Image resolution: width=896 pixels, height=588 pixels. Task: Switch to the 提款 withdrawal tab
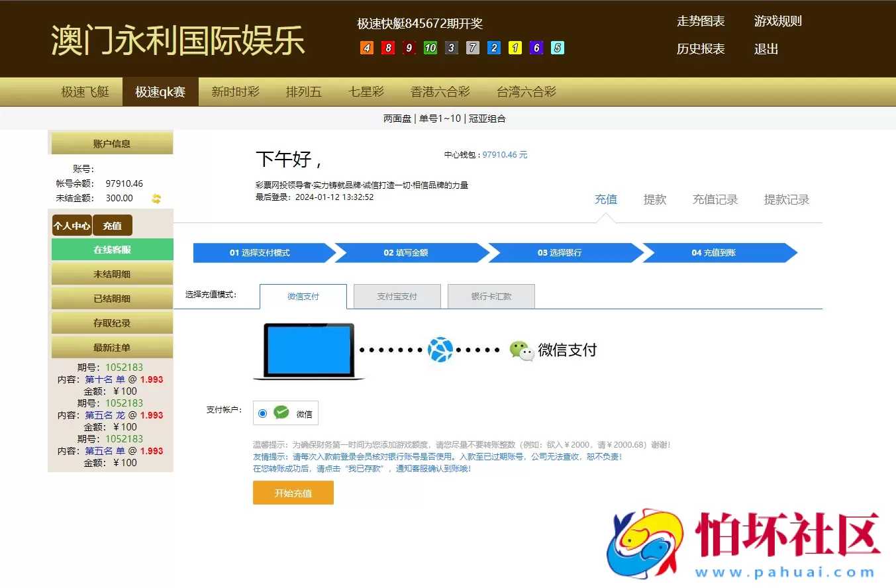655,199
